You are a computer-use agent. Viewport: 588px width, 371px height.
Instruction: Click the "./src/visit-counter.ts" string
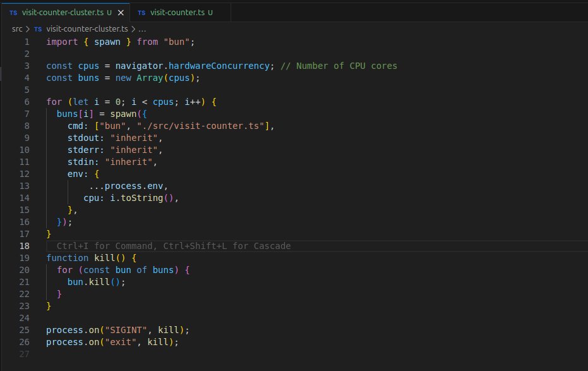click(x=201, y=126)
